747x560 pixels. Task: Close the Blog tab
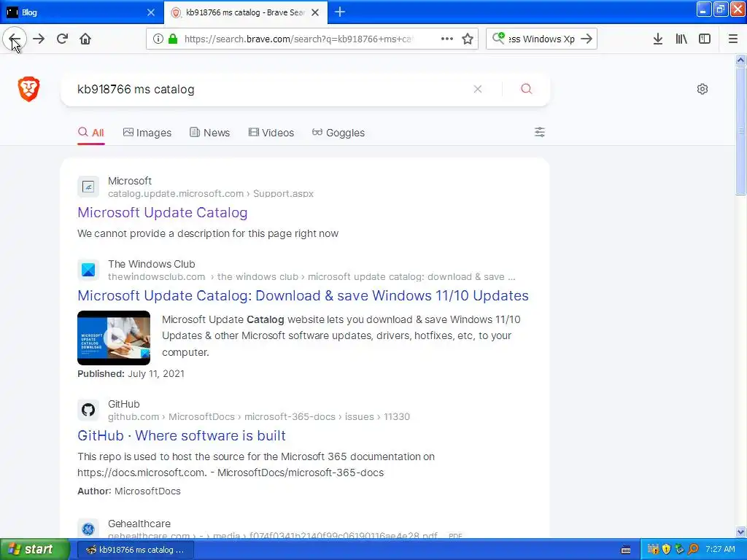[151, 12]
